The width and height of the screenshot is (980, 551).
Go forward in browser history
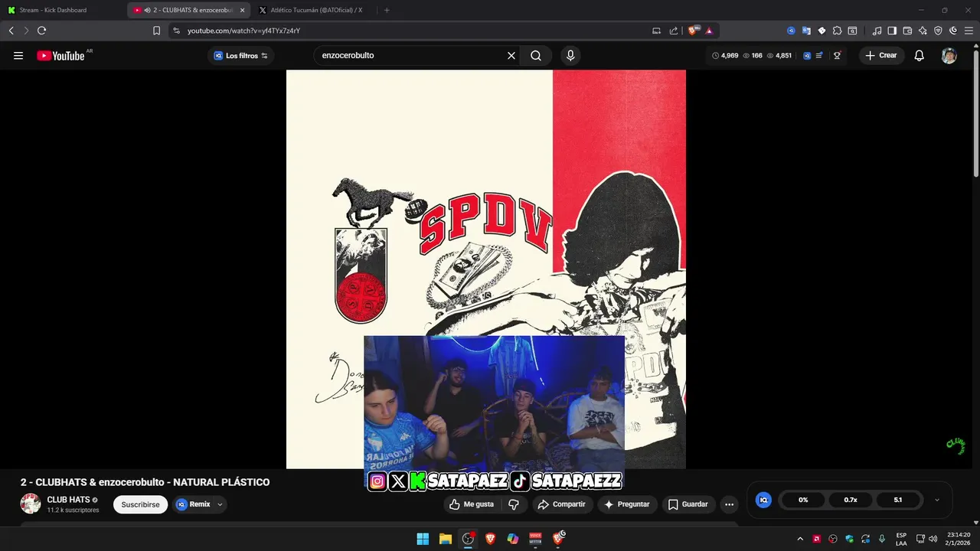click(x=26, y=31)
